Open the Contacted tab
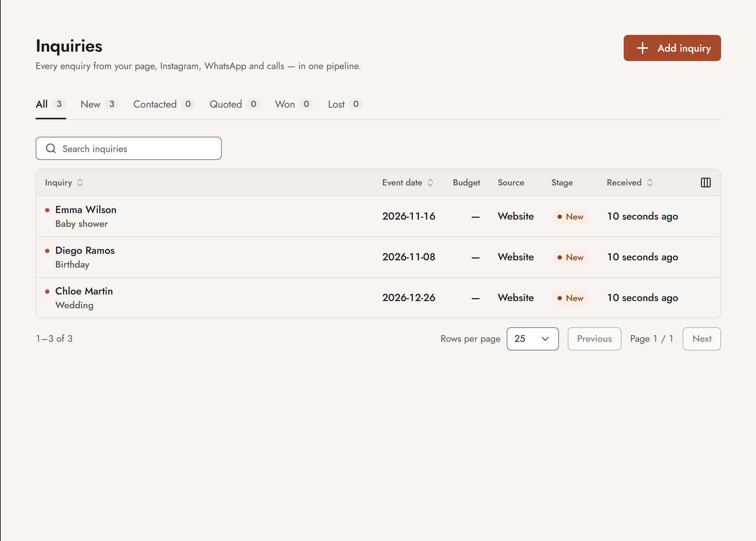The image size is (756, 541). (164, 104)
